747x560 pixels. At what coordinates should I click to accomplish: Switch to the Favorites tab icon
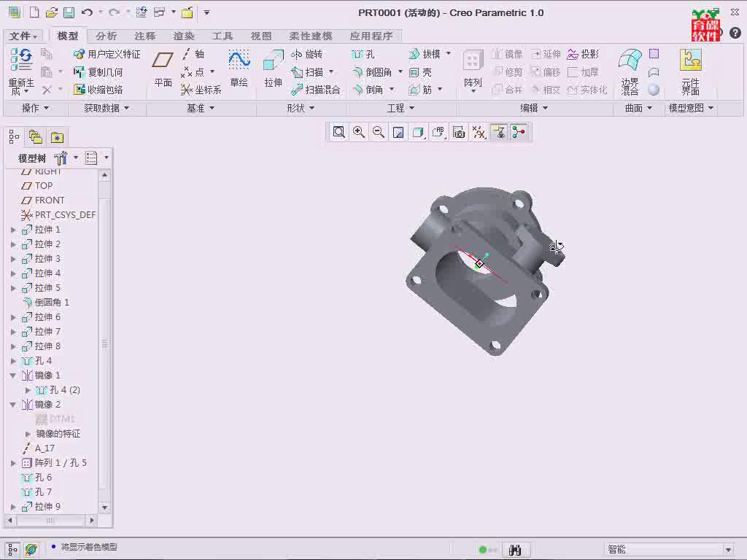[x=57, y=137]
